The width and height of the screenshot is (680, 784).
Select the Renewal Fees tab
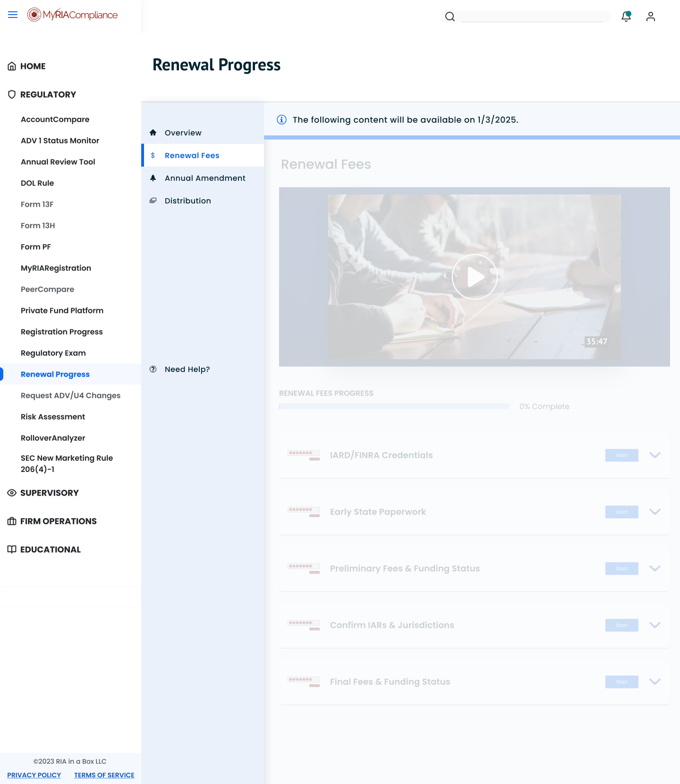203,155
